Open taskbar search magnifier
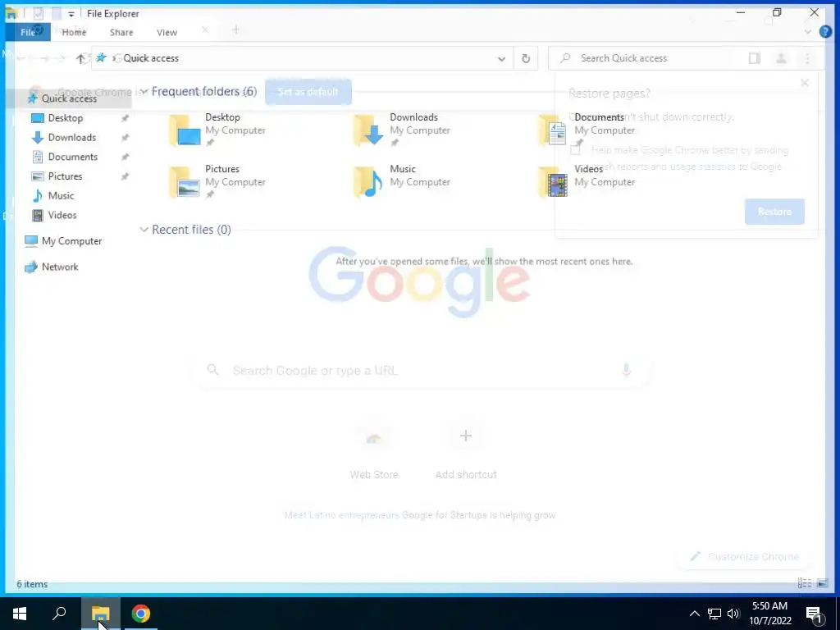840x630 pixels. pyautogui.click(x=59, y=613)
